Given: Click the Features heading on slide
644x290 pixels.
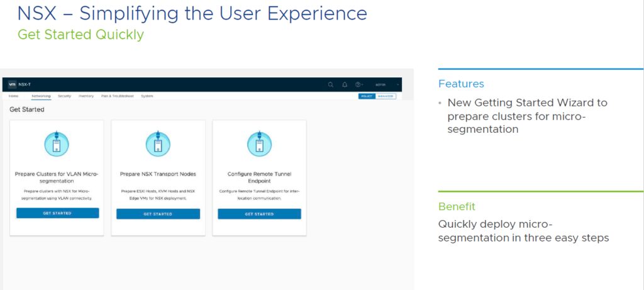Looking at the screenshot, I should point(461,84).
